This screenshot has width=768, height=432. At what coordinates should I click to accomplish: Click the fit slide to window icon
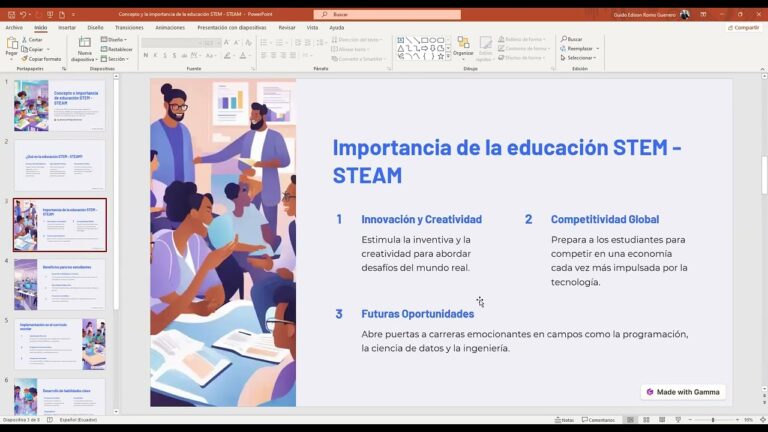pyautogui.click(x=763, y=420)
